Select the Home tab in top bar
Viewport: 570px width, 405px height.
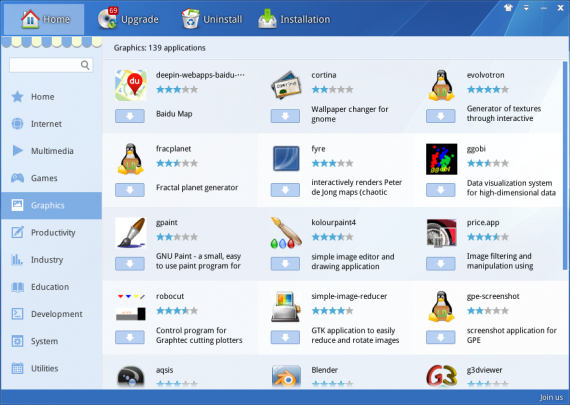45,19
